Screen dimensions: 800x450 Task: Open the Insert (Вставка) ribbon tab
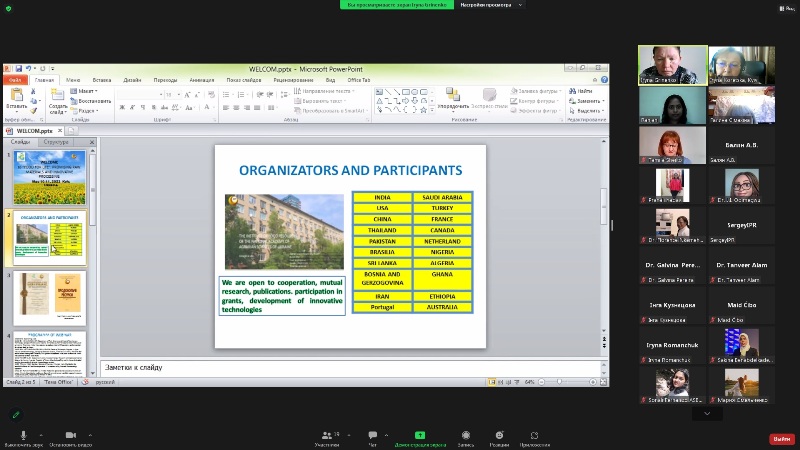tap(102, 80)
